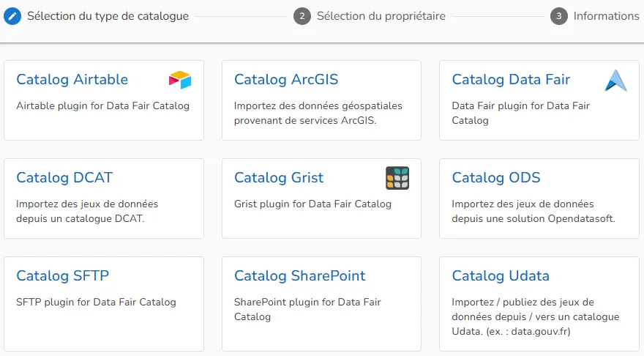This screenshot has width=644, height=356.
Task: Choose the Catalog Udata title
Action: pos(501,275)
